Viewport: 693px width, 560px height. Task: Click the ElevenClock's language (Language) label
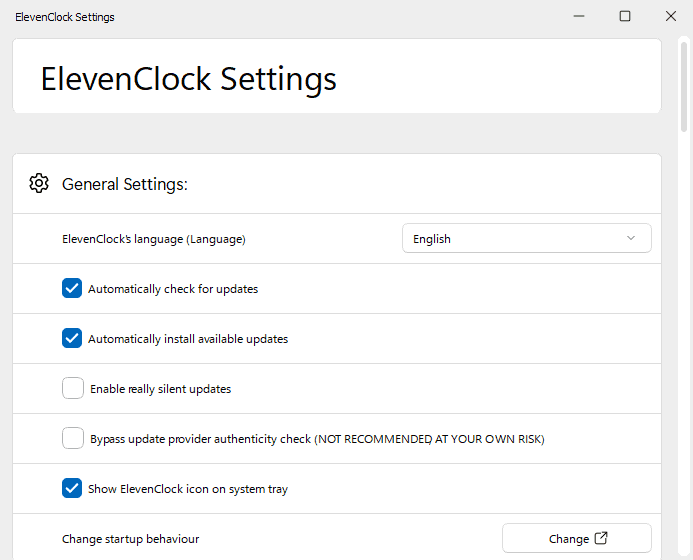tap(154, 239)
